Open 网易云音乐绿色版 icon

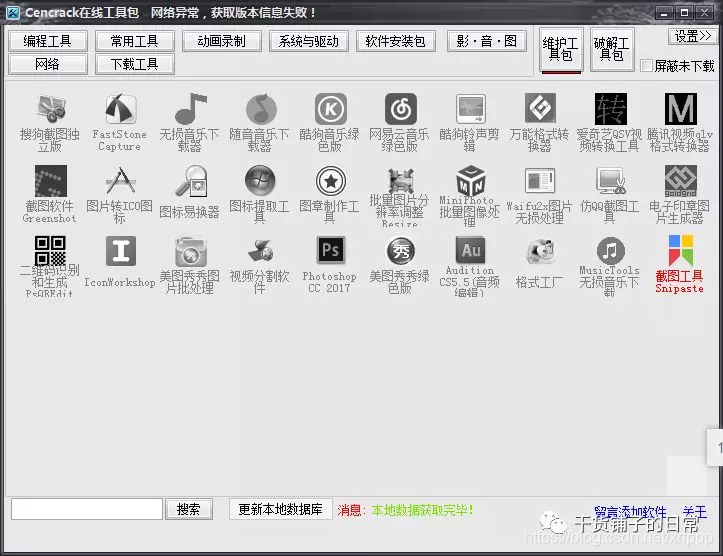pos(400,109)
